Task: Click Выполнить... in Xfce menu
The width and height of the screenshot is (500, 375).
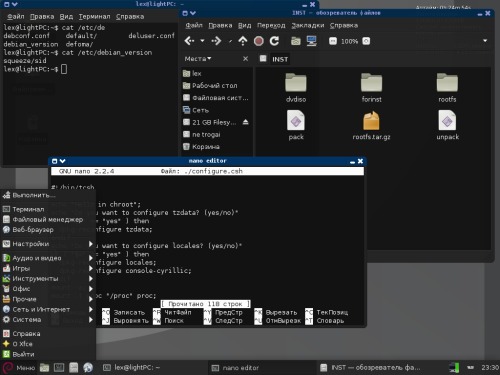Action: [x=48, y=195]
